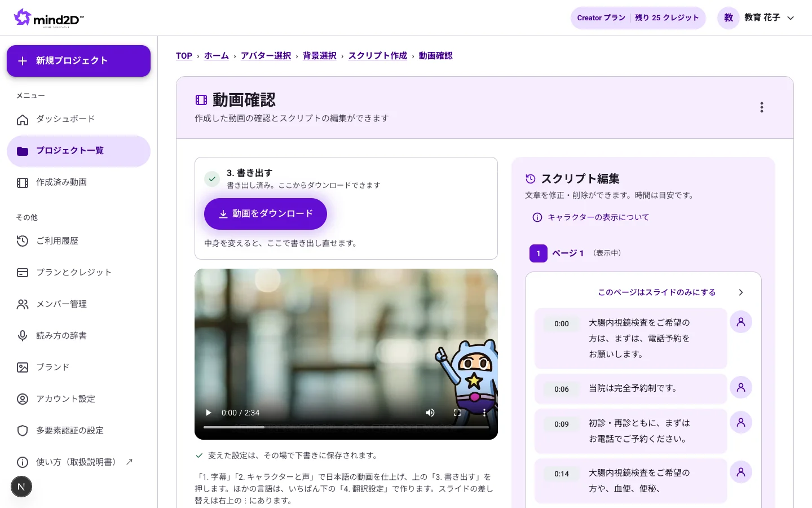The image size is (812, 508).
Task: Click the mind2D logo
Action: pos(49,18)
